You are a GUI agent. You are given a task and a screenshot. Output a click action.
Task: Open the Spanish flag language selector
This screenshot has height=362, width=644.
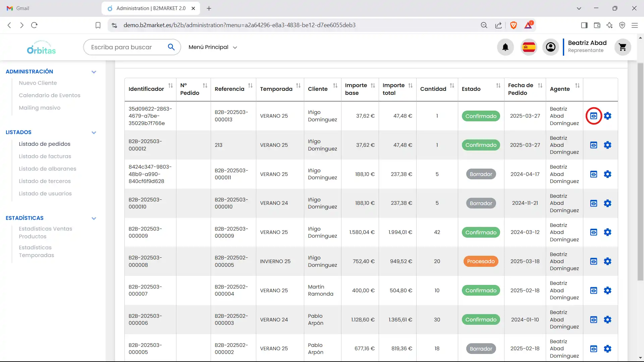(x=529, y=47)
